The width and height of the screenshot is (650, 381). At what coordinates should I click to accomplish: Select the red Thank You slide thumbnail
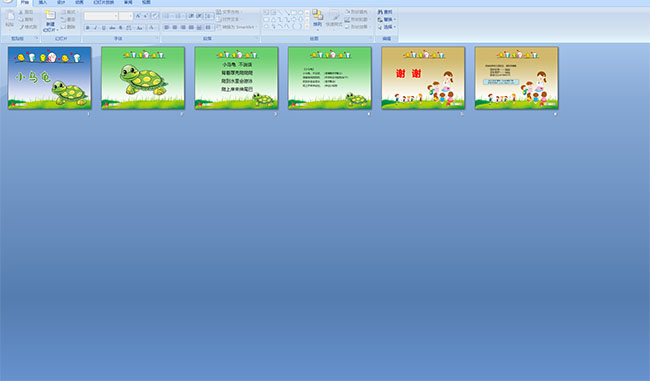pyautogui.click(x=423, y=78)
